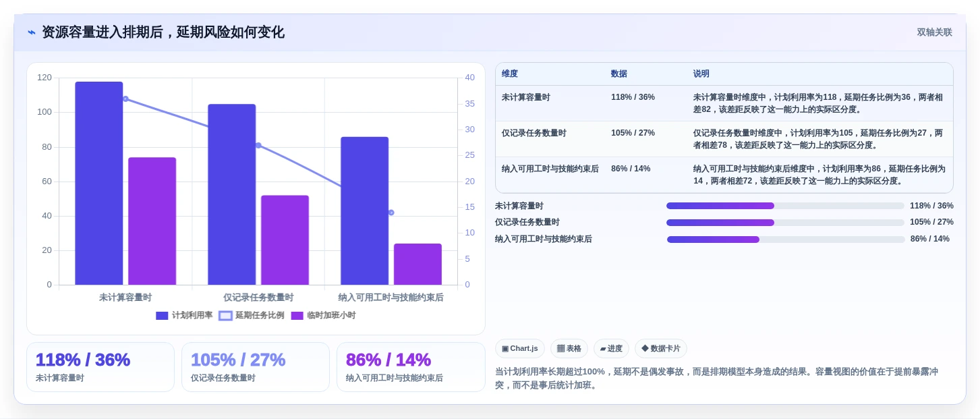
Task: Click the 临时加班小时 bar for 纳入可用工时与技能约束后
Action: click(418, 264)
